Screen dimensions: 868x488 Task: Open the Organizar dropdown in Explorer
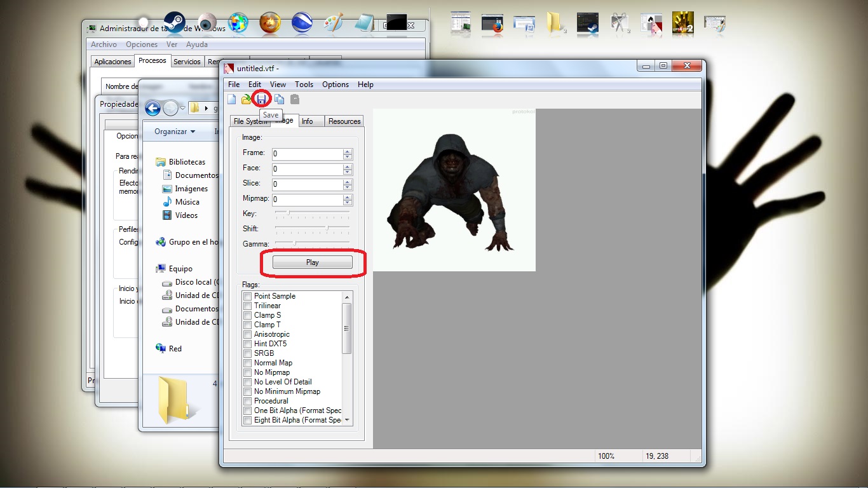175,132
